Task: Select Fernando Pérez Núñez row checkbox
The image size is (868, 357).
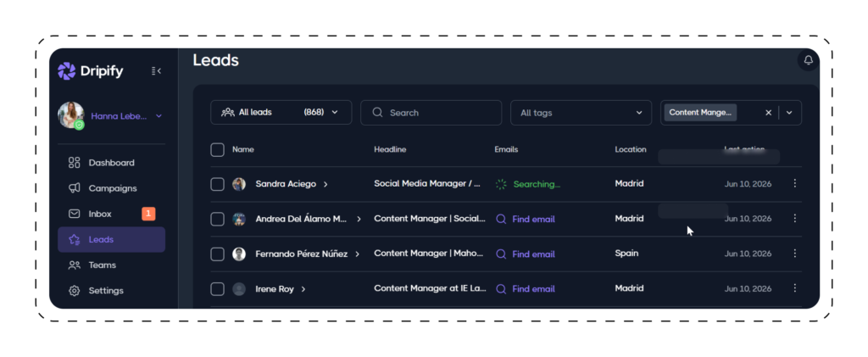Action: [x=218, y=254]
